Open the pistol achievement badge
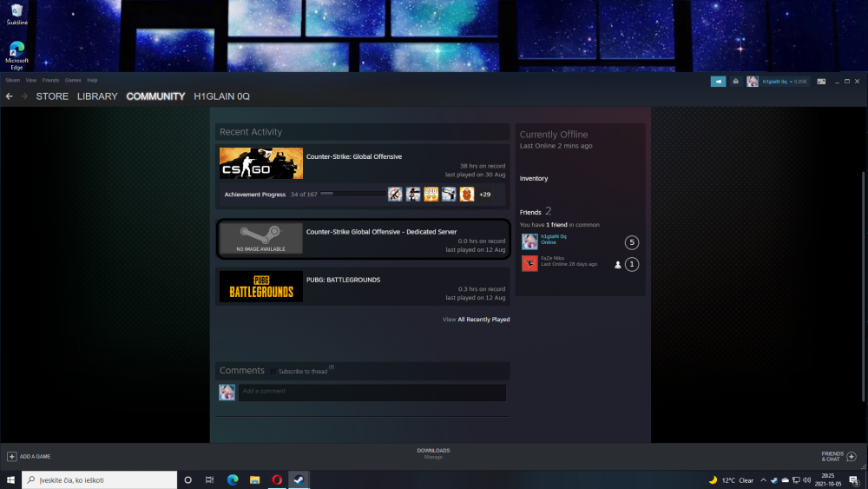 pos(449,195)
